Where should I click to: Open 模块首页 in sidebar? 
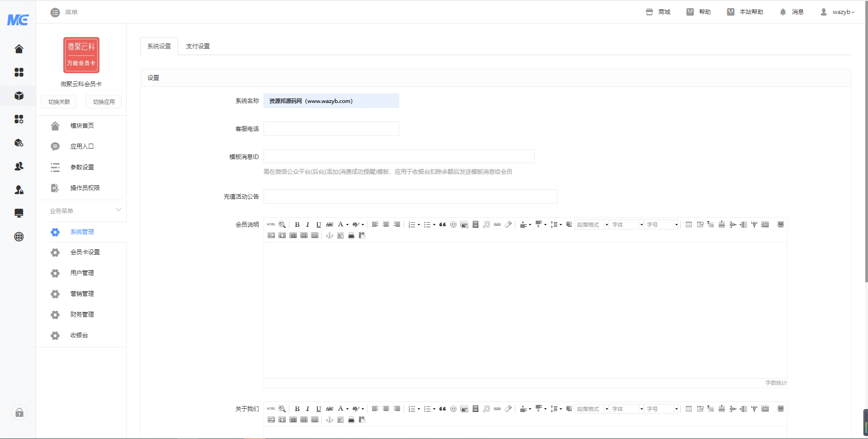pos(81,126)
